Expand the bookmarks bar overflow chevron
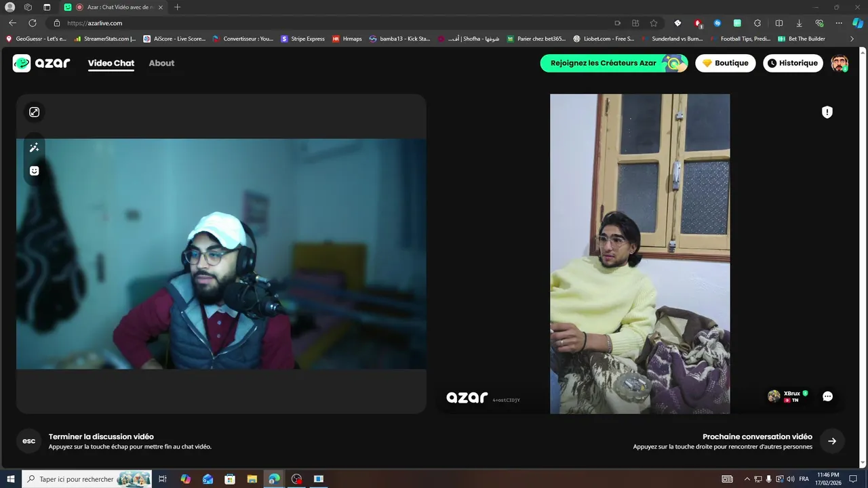Viewport: 868px width, 488px height. [x=852, y=39]
